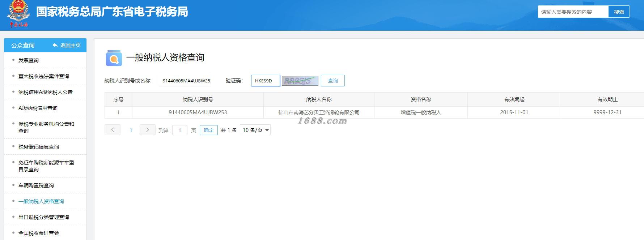This screenshot has width=644, height=240.
Task: Open 涉税专业服务机构公告和查询 item
Action: coord(46,127)
